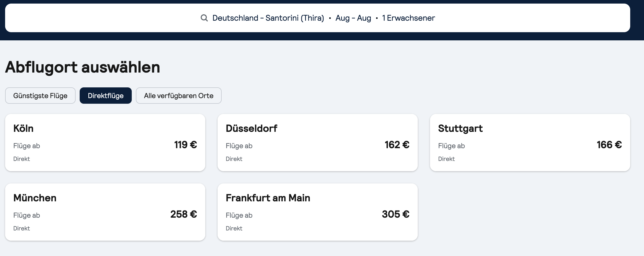Select the Günstigste Flüge filter
The image size is (644, 256).
pyautogui.click(x=40, y=96)
